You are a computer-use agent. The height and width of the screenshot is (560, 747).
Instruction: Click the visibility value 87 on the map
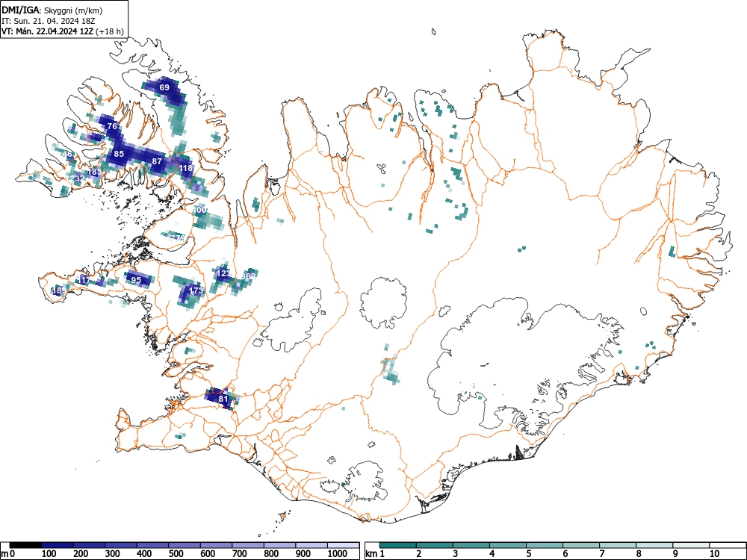[157, 161]
